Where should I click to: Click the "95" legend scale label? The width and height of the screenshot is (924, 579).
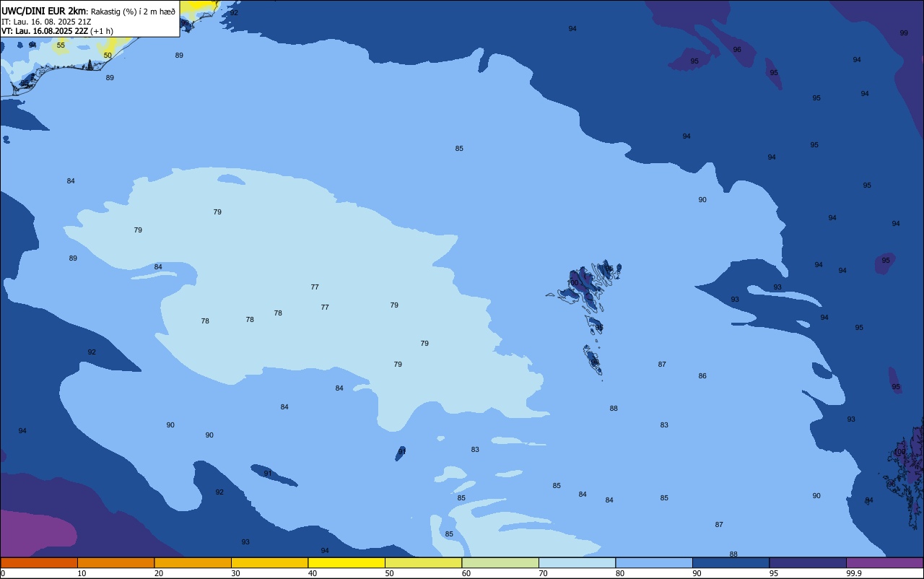pyautogui.click(x=773, y=573)
